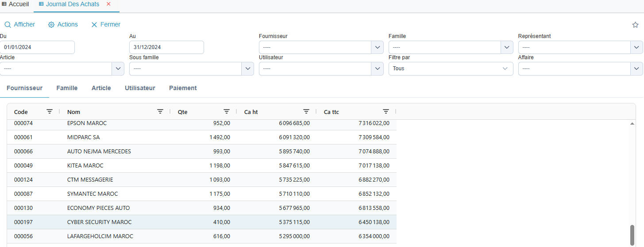Click the Ca ttc column filter icon
644x247 pixels.
386,112
